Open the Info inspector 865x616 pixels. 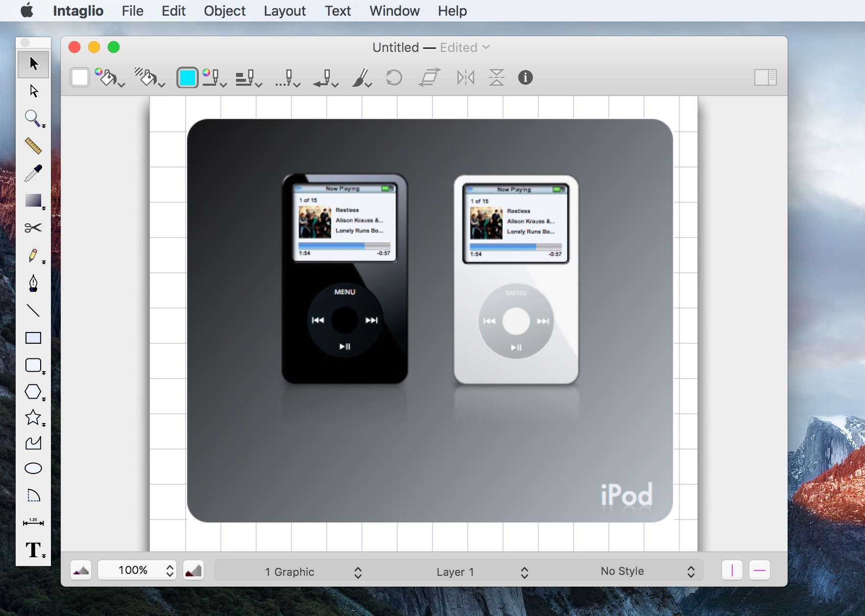tap(525, 77)
